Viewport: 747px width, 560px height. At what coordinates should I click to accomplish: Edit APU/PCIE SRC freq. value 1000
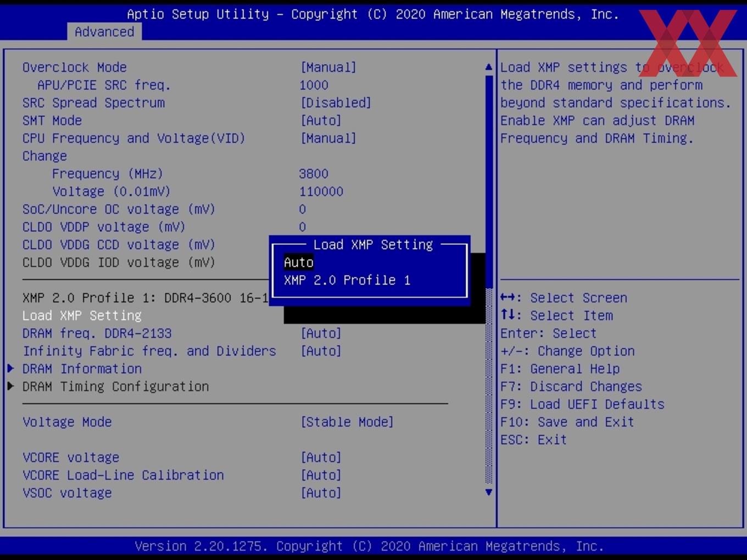tap(314, 85)
